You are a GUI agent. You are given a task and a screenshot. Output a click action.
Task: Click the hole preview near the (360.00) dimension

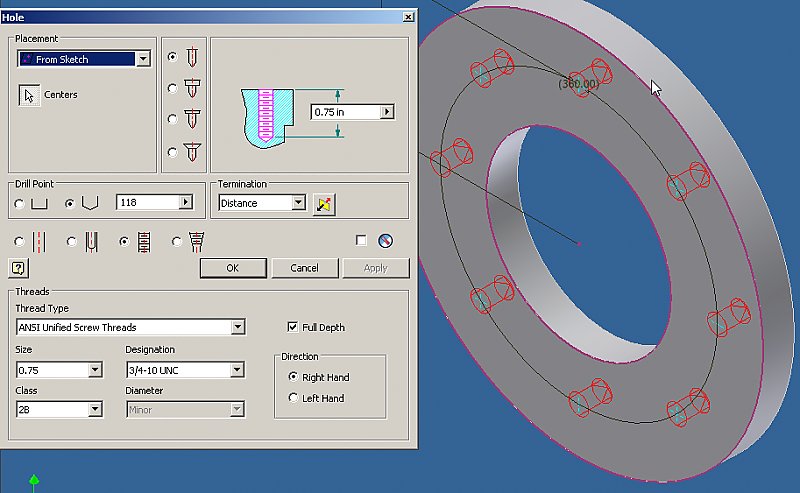pos(590,77)
